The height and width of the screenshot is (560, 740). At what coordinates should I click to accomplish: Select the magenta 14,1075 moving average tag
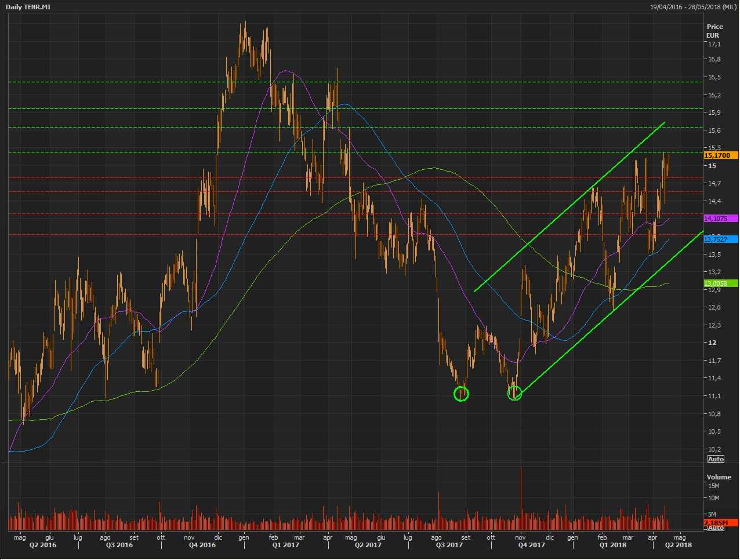(720, 219)
